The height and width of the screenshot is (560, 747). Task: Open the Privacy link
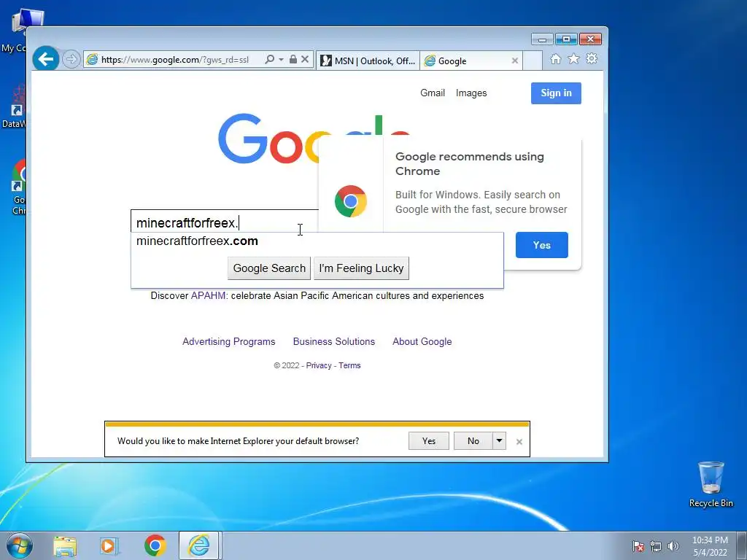(x=319, y=365)
